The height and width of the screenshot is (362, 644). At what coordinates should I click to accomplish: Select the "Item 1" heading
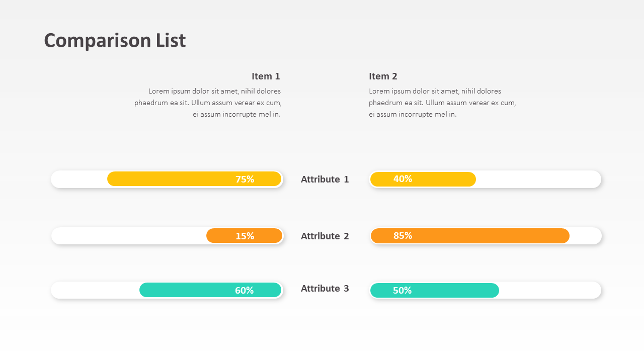[x=266, y=76]
